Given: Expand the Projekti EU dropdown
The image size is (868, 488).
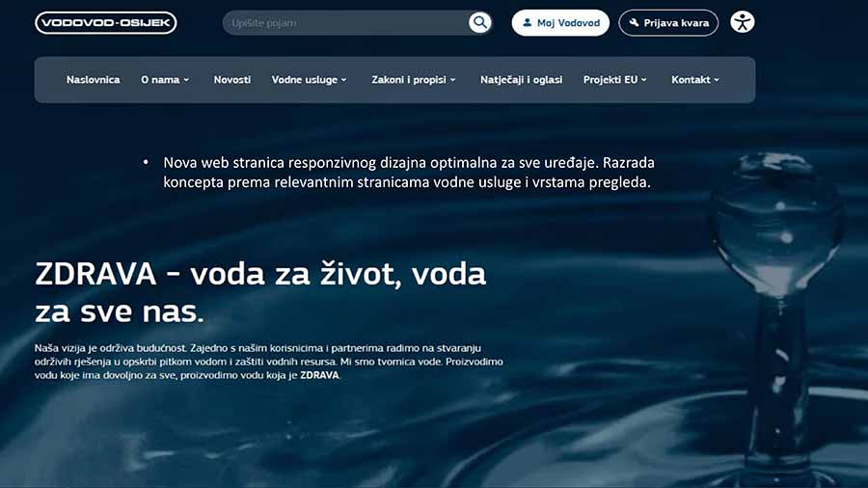Looking at the screenshot, I should tap(614, 80).
